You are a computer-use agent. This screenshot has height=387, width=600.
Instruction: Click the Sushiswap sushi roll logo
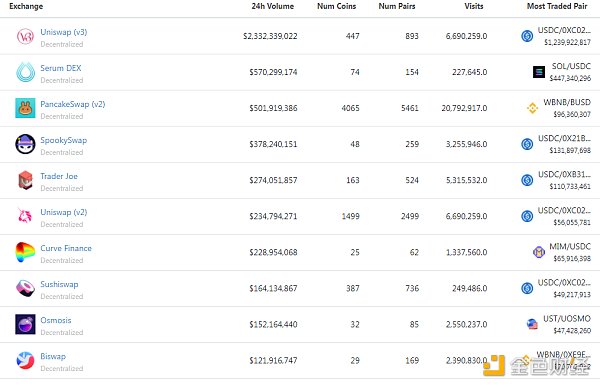coord(25,288)
